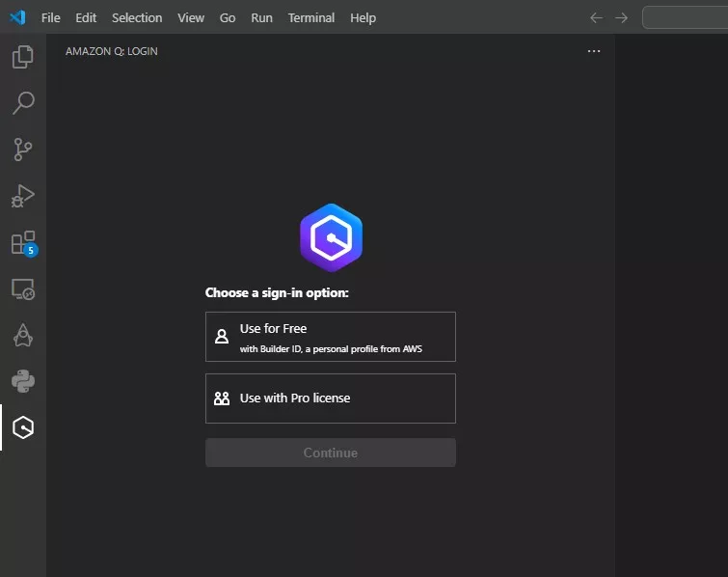Click the Go Back navigation arrow
The image size is (728, 577).
596,17
